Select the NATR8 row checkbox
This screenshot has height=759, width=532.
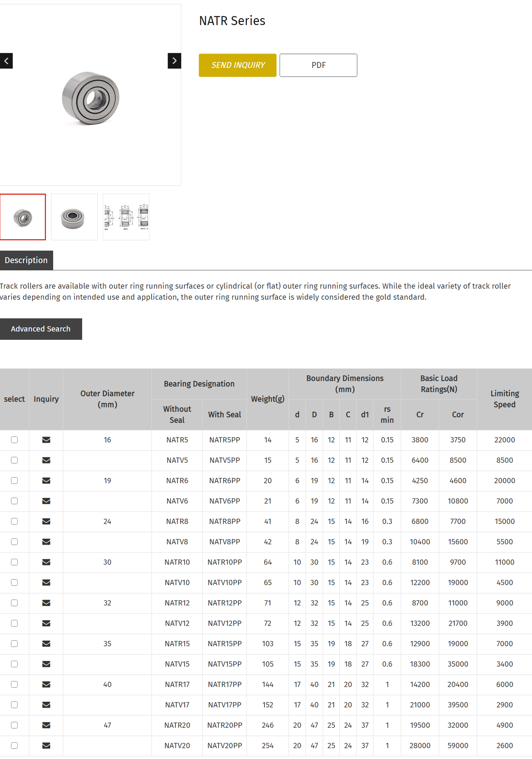pos(14,521)
